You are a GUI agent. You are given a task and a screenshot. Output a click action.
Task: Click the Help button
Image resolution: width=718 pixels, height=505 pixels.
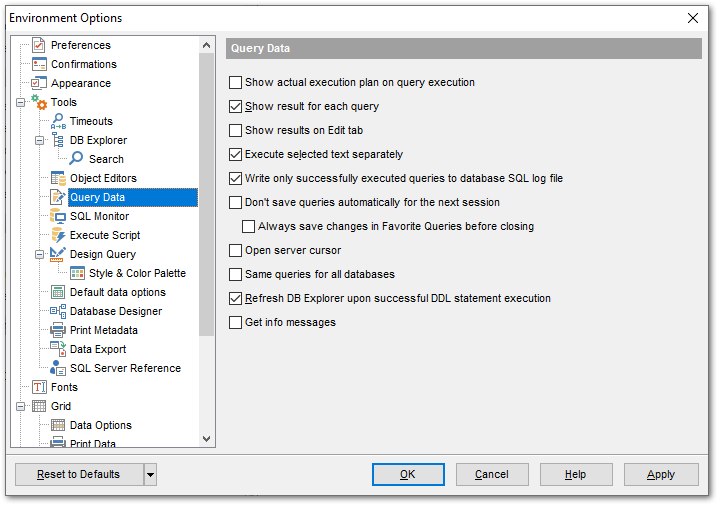[576, 474]
